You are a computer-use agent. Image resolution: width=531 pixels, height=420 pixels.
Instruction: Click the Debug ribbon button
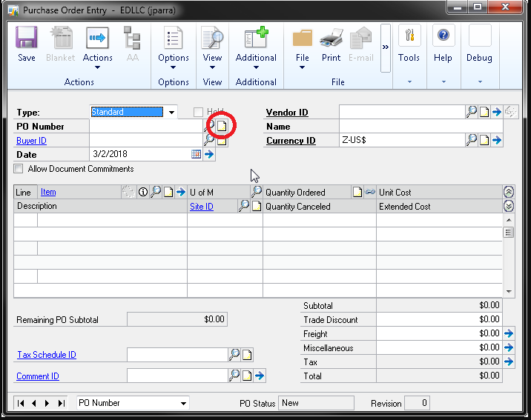[480, 44]
